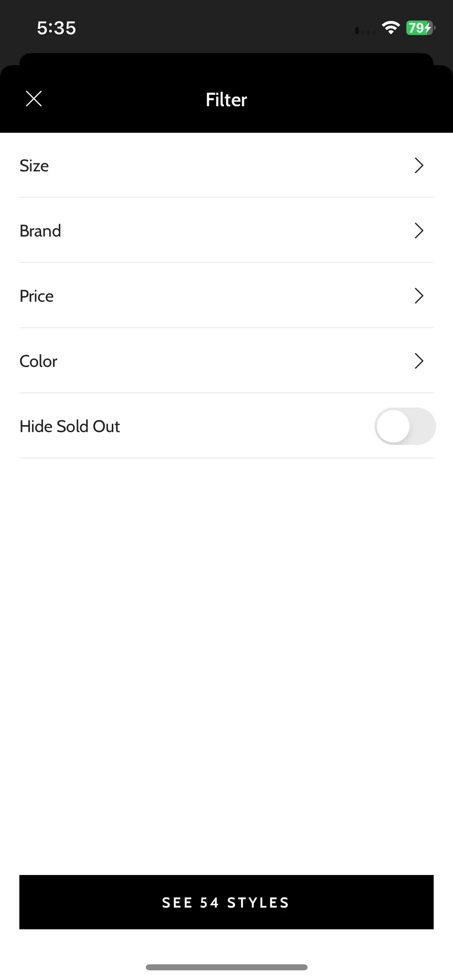Viewport: 453px width, 980px height.
Task: Tap the Wi-Fi status icon
Action: pos(391,28)
